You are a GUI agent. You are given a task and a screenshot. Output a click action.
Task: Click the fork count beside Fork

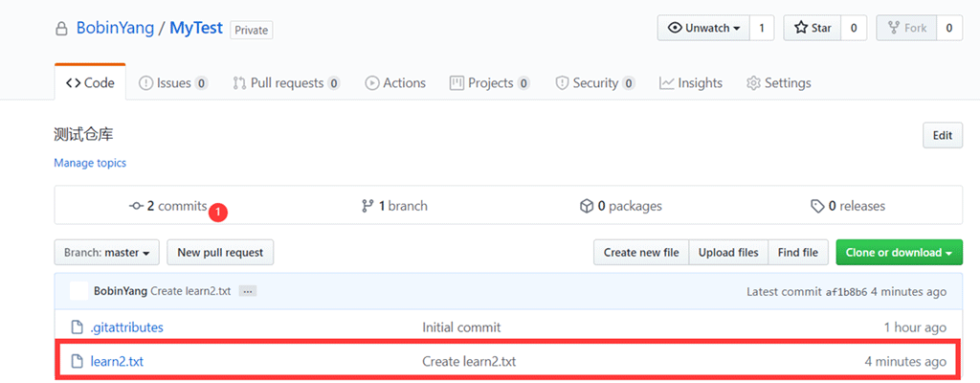tap(948, 28)
